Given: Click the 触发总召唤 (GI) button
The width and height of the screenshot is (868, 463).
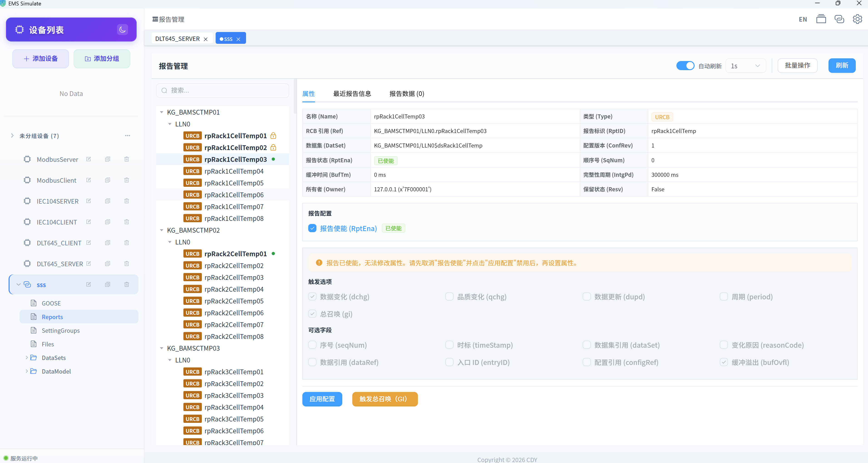Looking at the screenshot, I should (385, 399).
